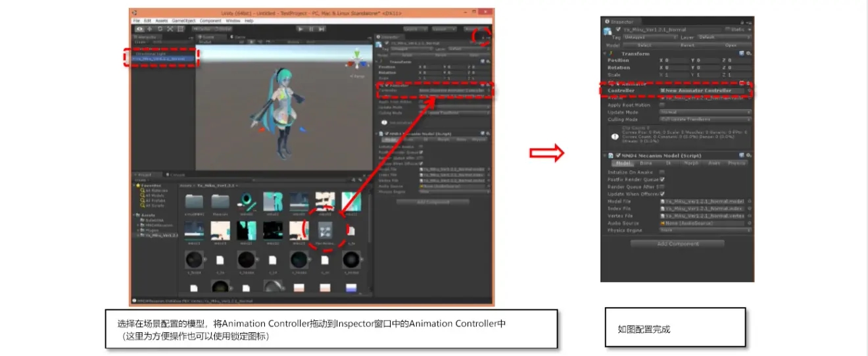
Task: Toggle object active checkbox beside name, standalone Inspector
Action: 618,30
